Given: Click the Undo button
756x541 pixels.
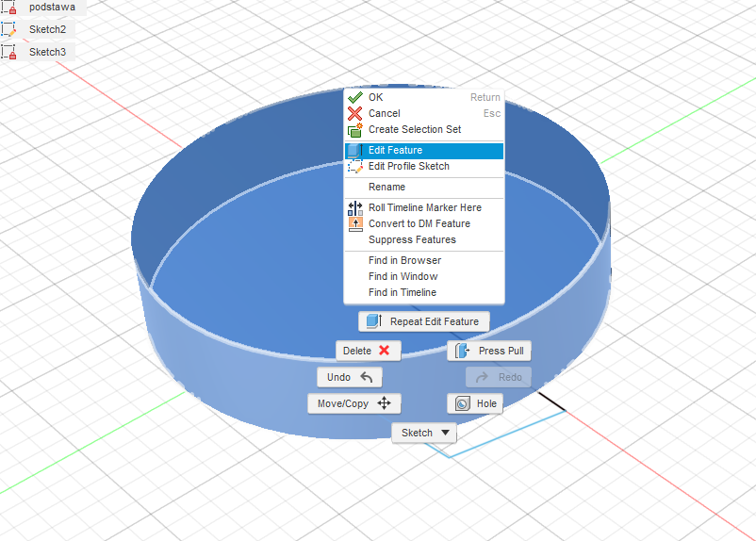Looking at the screenshot, I should [350, 377].
